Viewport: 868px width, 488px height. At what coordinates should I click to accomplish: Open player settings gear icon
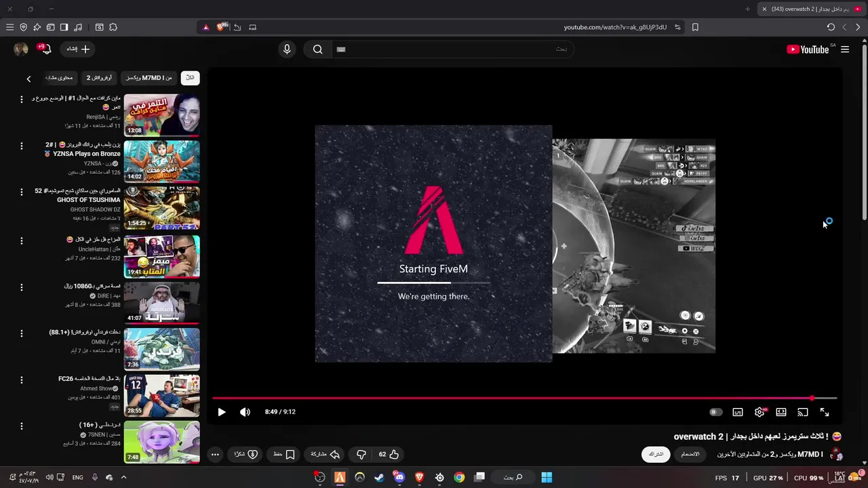pyautogui.click(x=759, y=412)
